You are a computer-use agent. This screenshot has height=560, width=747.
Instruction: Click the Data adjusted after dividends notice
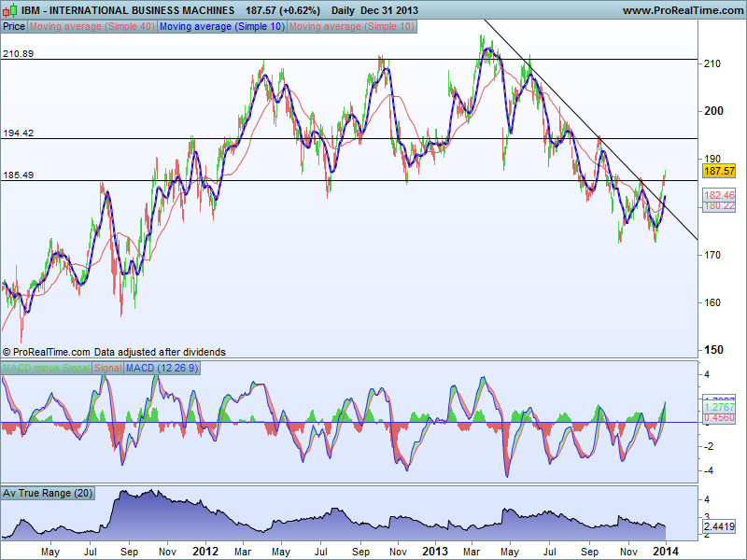point(160,353)
